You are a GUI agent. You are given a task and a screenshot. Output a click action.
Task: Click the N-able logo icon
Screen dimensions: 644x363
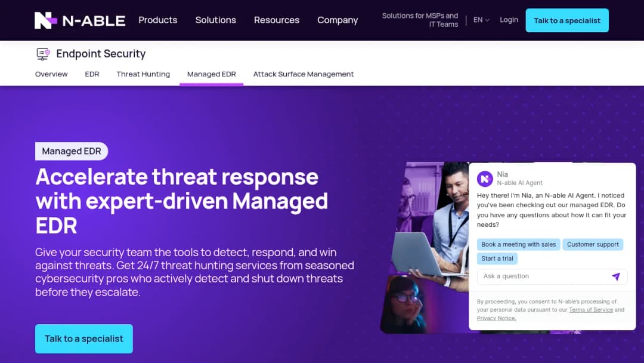pyautogui.click(x=45, y=20)
